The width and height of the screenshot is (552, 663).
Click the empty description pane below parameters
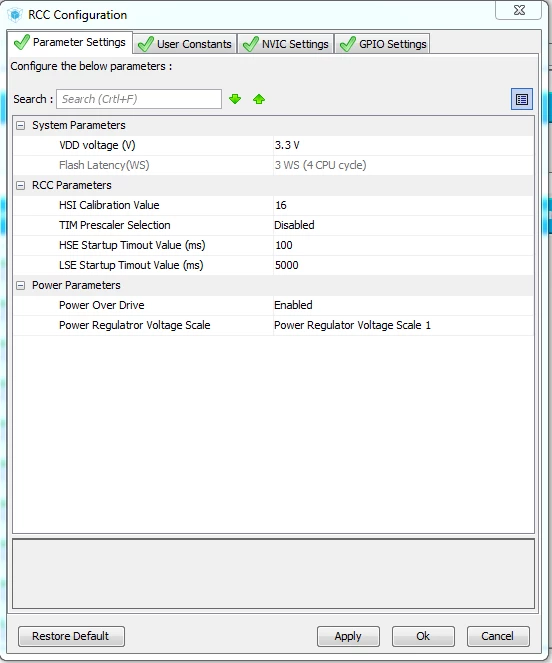[x=273, y=574]
